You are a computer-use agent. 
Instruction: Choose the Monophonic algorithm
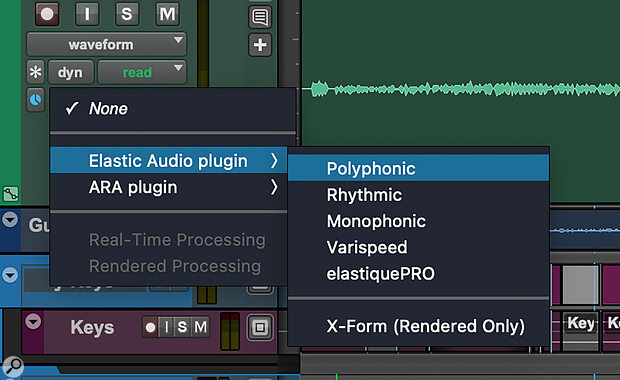click(x=418, y=221)
